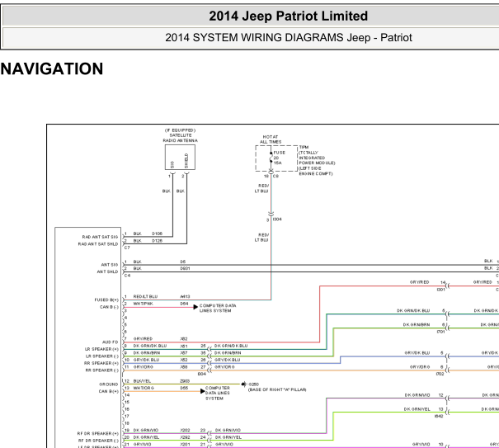
Task: Click the CAN B(+) pin label
Action: pos(109,391)
